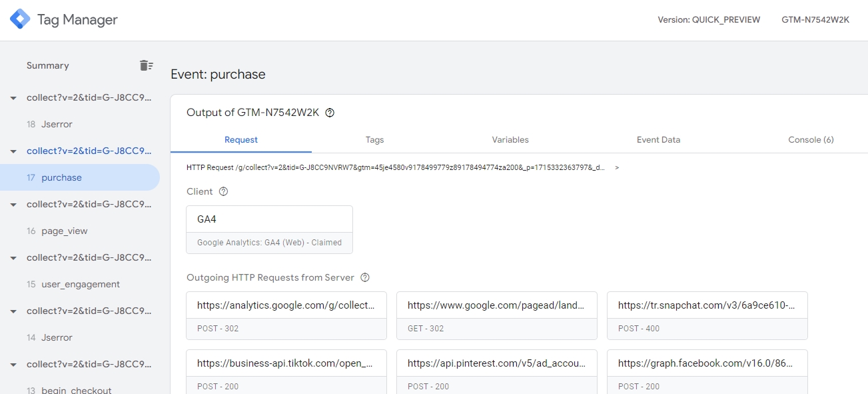868x394 pixels.
Task: Collapse collect group above 13 begin_checkout
Action: tap(13, 365)
